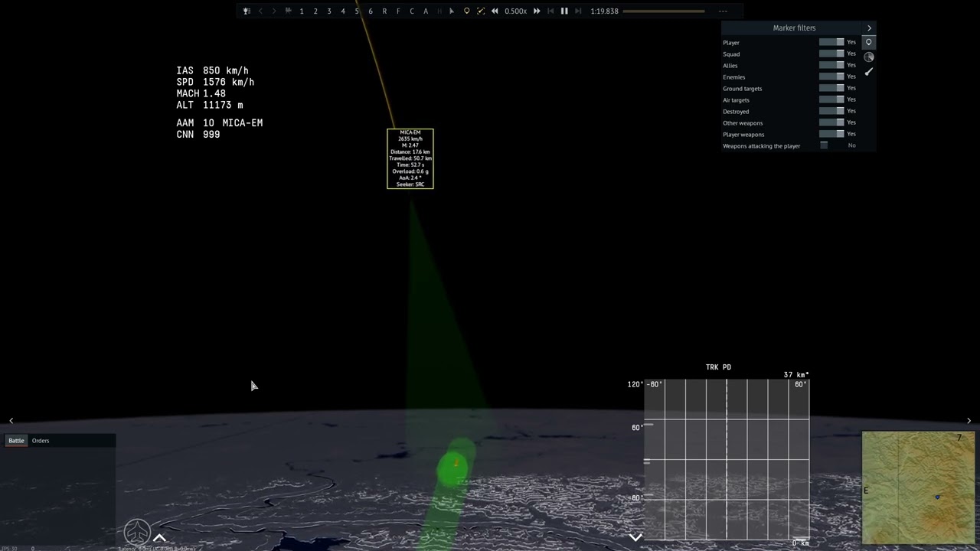Select camera view 5
980x551 pixels.
point(357,11)
